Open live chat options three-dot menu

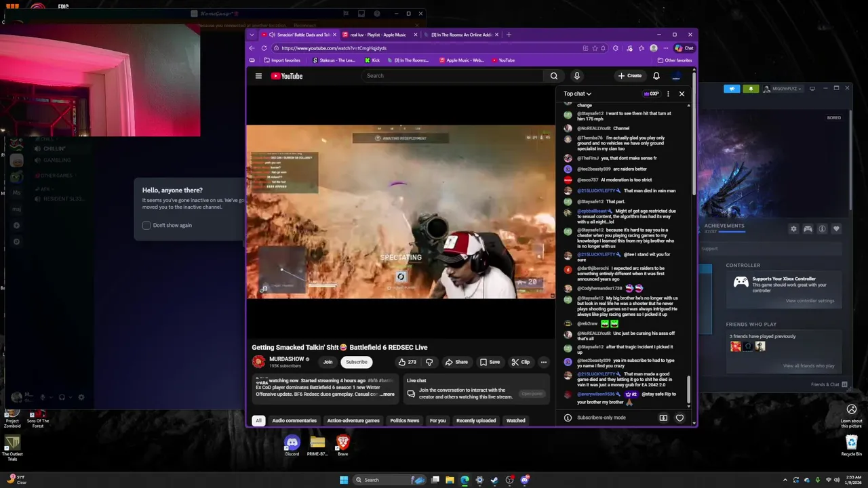click(x=668, y=94)
